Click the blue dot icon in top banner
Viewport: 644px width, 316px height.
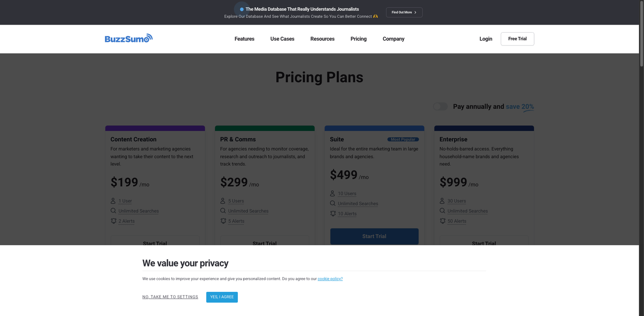242,9
